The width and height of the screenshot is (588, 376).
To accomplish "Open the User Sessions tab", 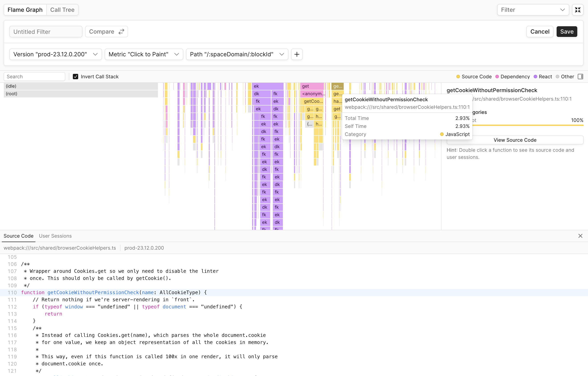I will (x=55, y=236).
